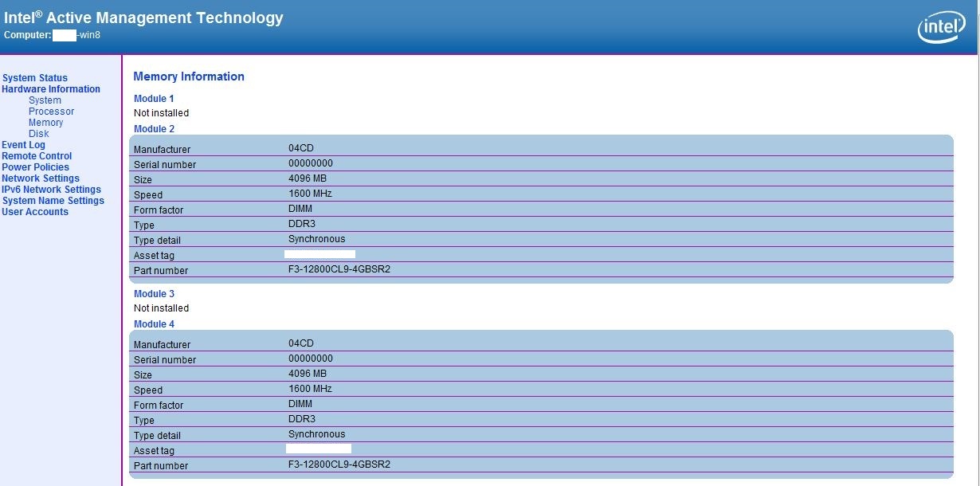This screenshot has height=486, width=980.
Task: Click Module 4 Part number label
Action: pos(161,466)
